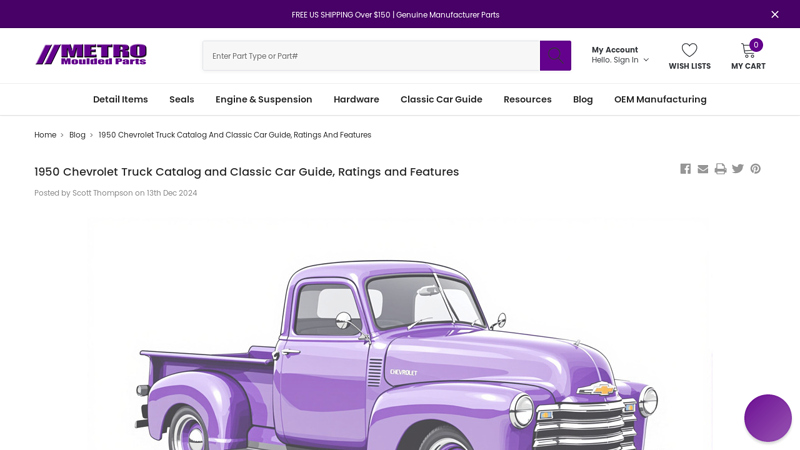Image resolution: width=800 pixels, height=450 pixels.
Task: Expand the Engine & Suspension menu
Action: pyautogui.click(x=264, y=99)
